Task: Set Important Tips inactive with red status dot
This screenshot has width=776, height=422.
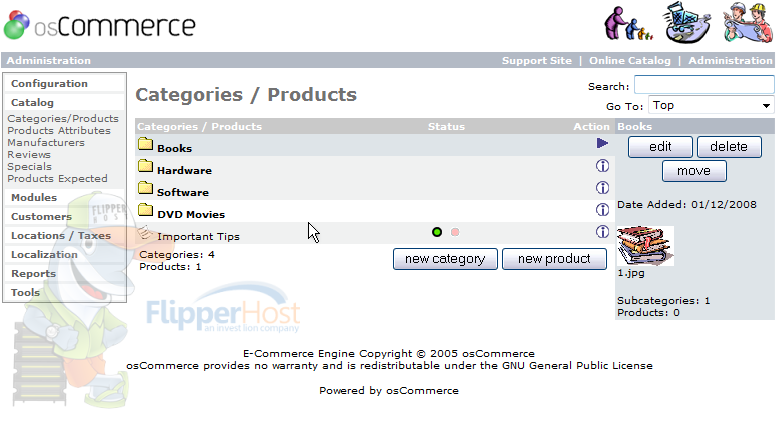Action: pos(455,232)
